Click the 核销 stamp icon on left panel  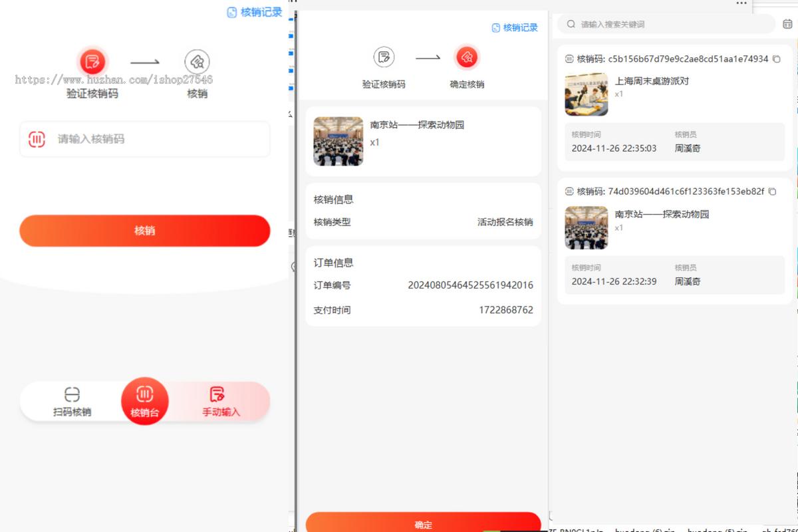pyautogui.click(x=197, y=61)
